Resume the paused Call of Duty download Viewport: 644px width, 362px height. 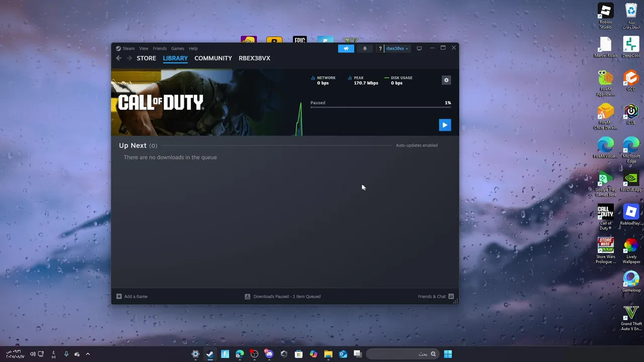445,125
